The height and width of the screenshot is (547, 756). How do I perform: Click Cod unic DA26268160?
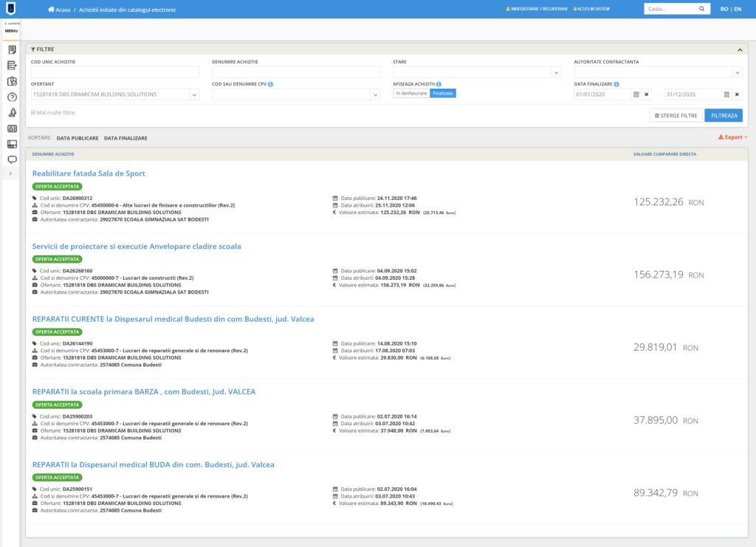tap(77, 271)
